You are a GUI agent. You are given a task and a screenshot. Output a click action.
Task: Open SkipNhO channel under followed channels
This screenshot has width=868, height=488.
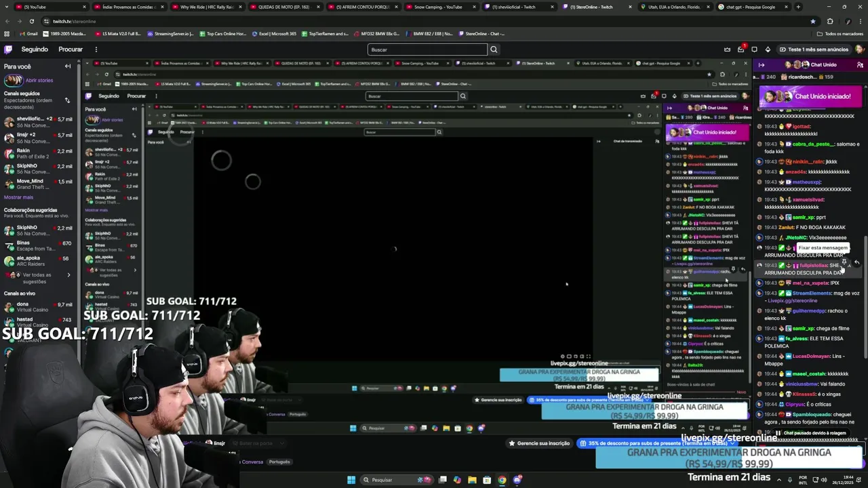pyautogui.click(x=37, y=169)
